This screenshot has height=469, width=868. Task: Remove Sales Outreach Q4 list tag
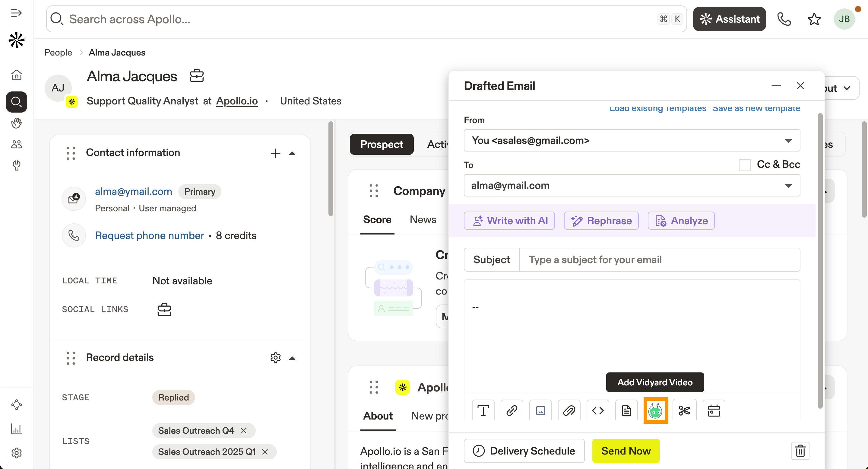244,431
